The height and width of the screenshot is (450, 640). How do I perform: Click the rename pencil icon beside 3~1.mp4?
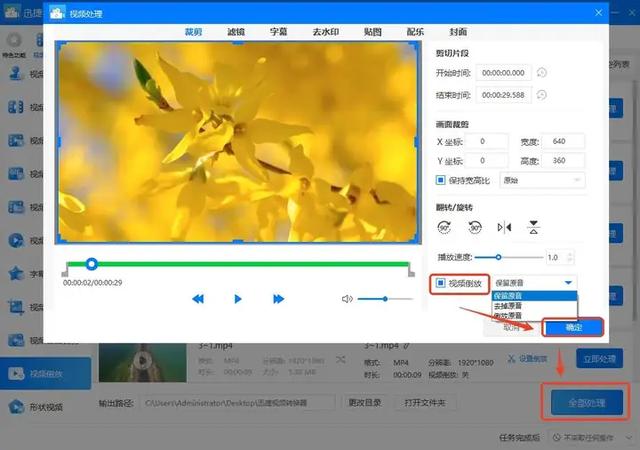pos(407,346)
